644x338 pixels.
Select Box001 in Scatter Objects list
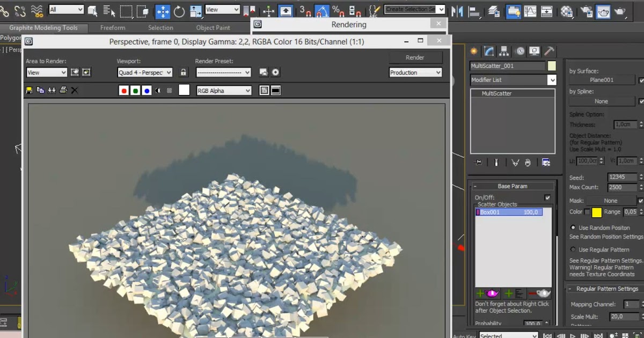pyautogui.click(x=509, y=212)
